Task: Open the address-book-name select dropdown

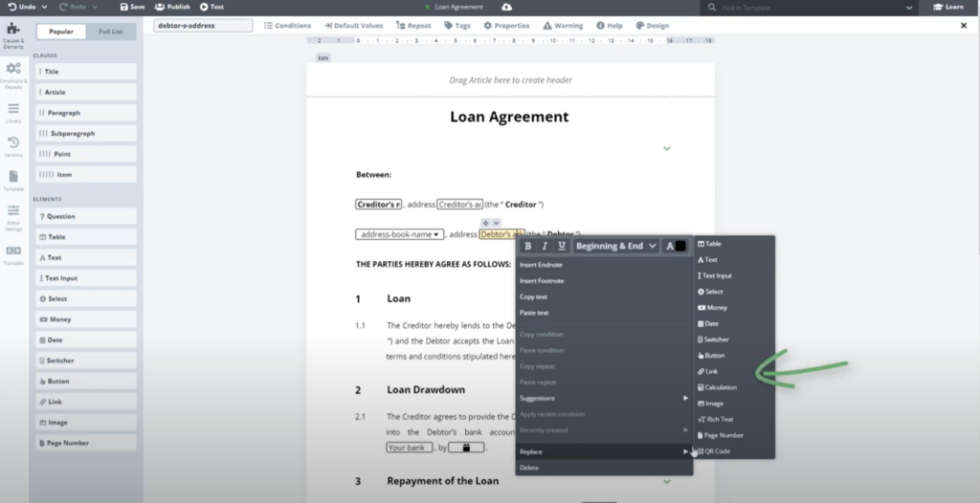Action: coord(399,234)
